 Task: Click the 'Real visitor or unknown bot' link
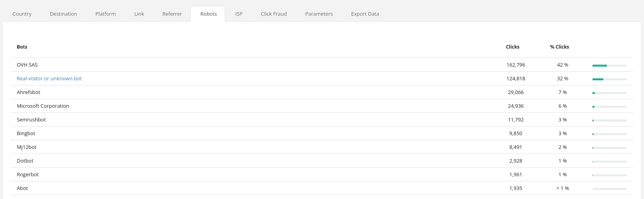(49, 79)
